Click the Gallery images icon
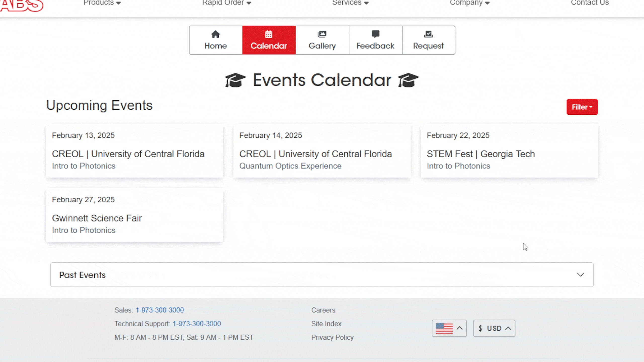The image size is (644, 362). click(322, 34)
